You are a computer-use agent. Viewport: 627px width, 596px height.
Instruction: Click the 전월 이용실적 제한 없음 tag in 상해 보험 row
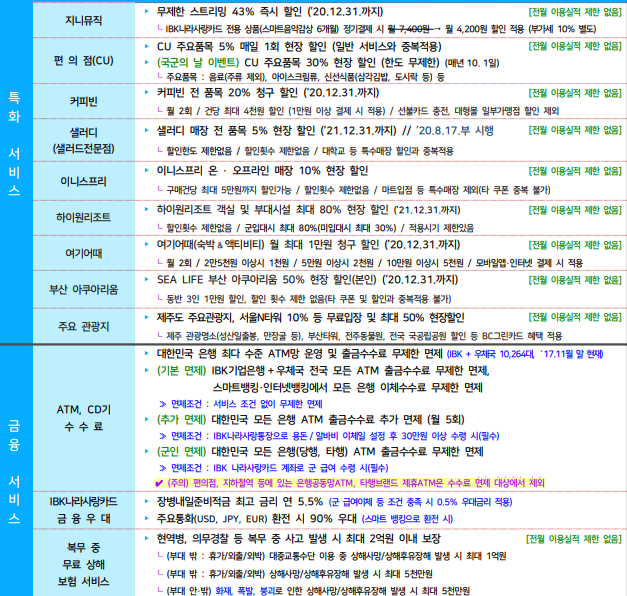pos(574,539)
